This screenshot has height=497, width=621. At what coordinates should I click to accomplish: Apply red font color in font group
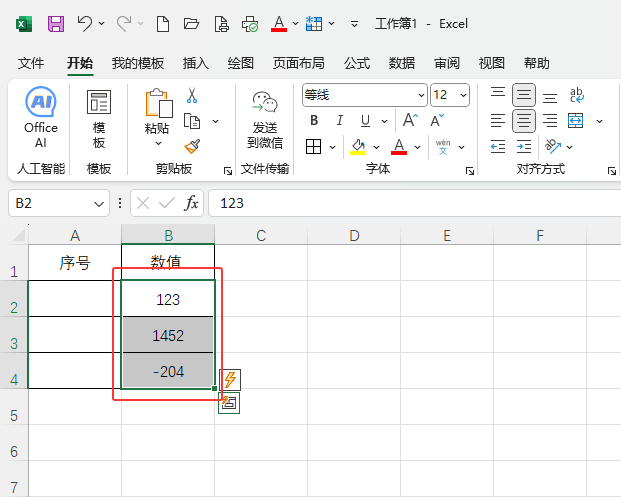pyautogui.click(x=399, y=147)
